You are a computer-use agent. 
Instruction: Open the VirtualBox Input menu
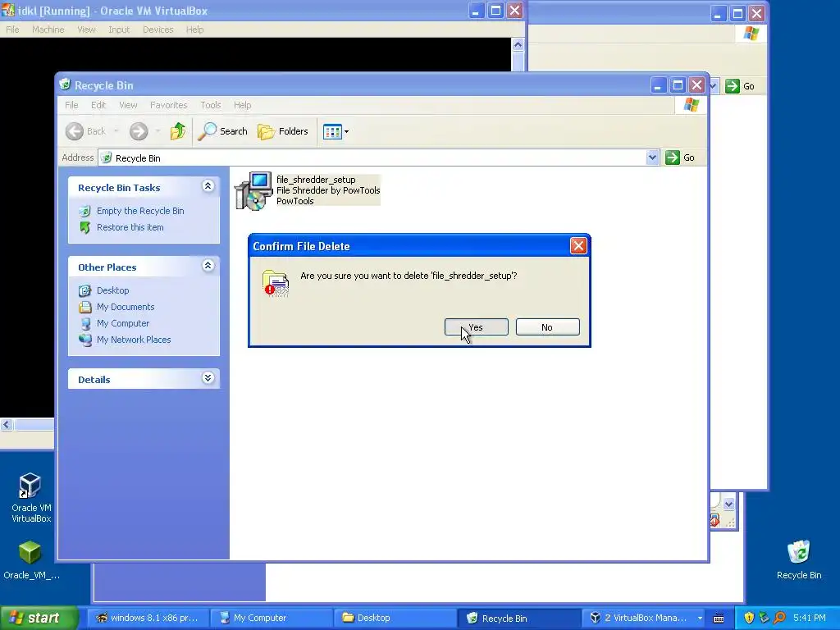coord(119,30)
